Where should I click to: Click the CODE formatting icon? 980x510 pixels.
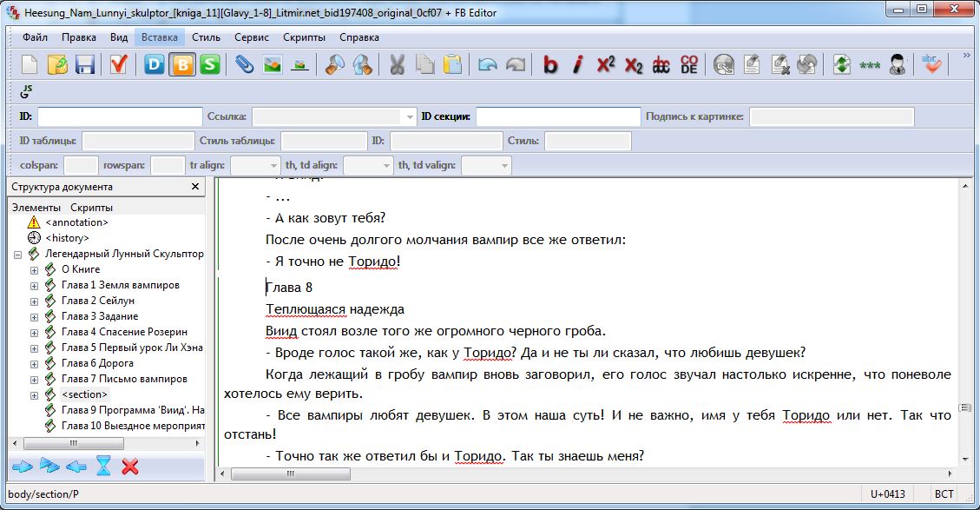click(689, 65)
